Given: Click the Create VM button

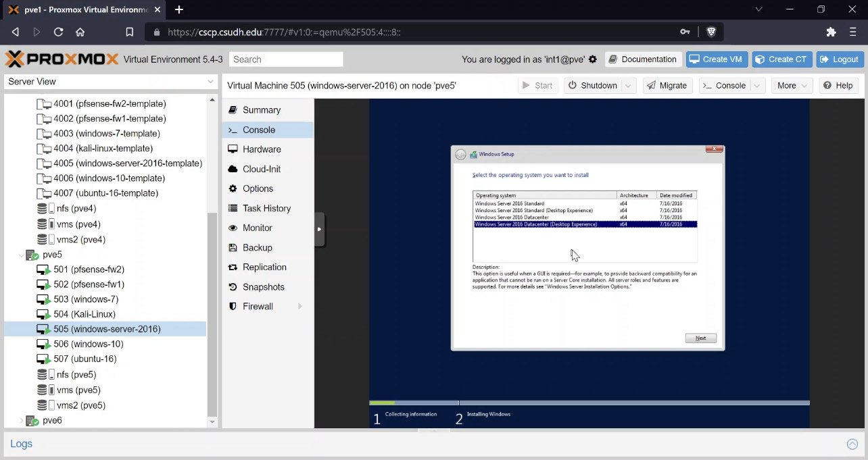Looking at the screenshot, I should pyautogui.click(x=716, y=59).
